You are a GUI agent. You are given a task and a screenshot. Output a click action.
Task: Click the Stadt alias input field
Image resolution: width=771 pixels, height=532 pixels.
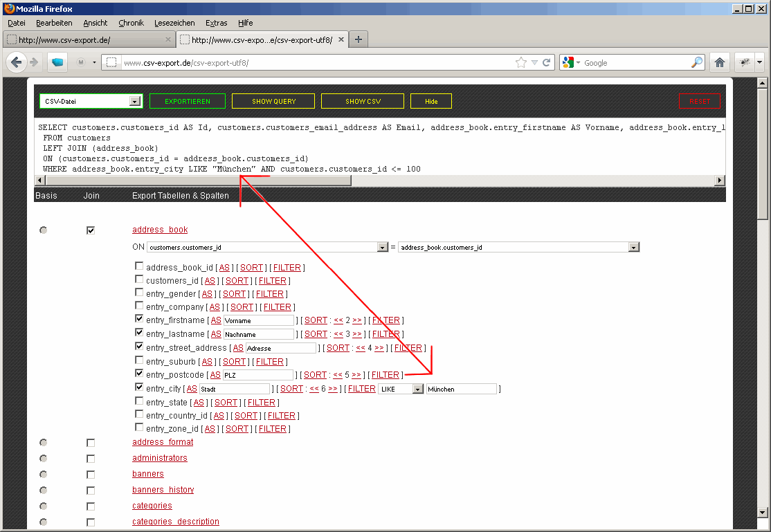(235, 389)
